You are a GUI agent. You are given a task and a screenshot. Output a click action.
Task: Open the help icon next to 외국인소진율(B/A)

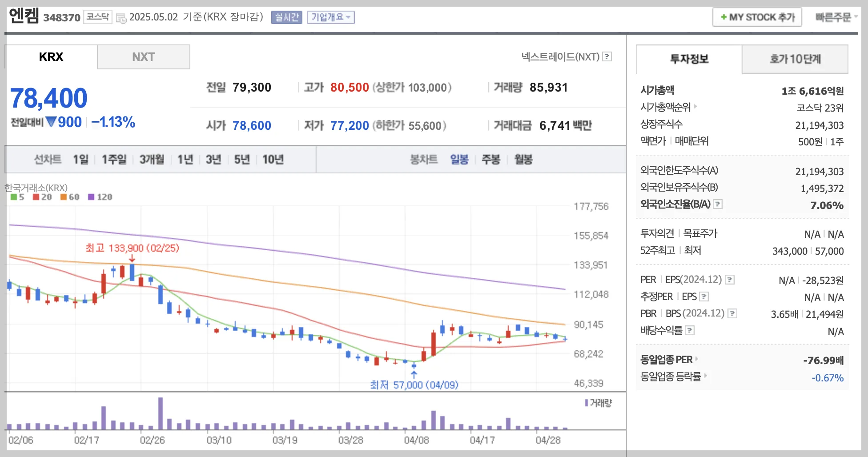click(718, 204)
